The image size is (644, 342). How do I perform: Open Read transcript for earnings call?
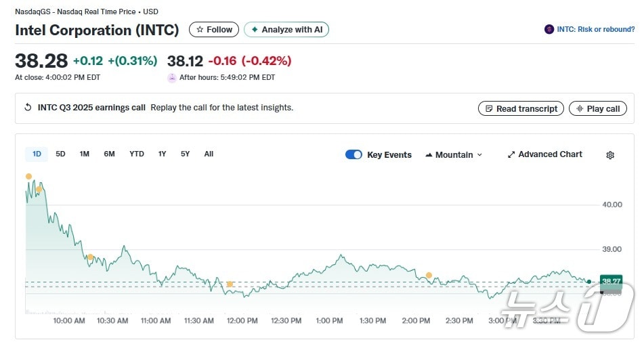click(521, 108)
